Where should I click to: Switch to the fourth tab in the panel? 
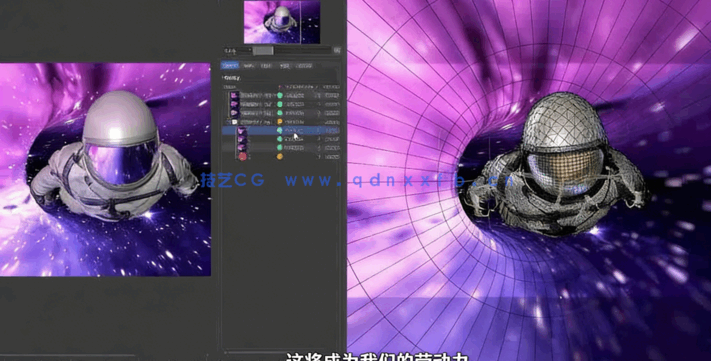coord(284,66)
